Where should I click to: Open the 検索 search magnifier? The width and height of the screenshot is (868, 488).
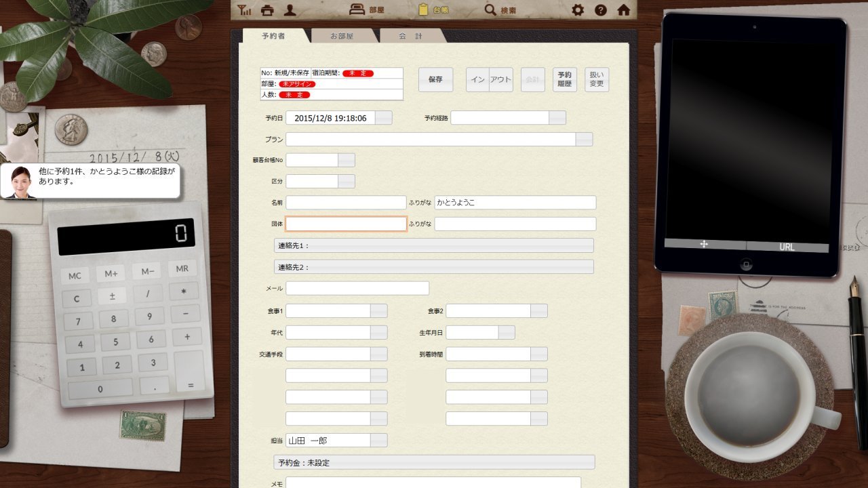tap(490, 10)
